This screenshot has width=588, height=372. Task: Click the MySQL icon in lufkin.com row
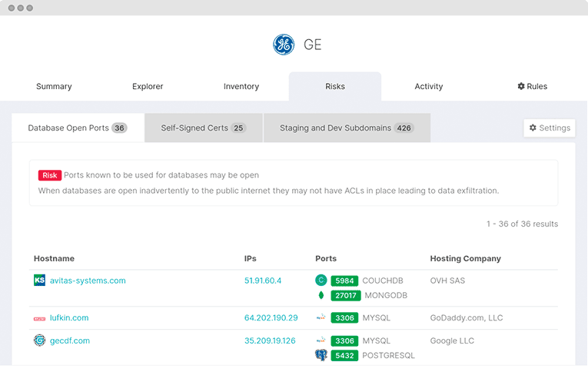tap(321, 317)
